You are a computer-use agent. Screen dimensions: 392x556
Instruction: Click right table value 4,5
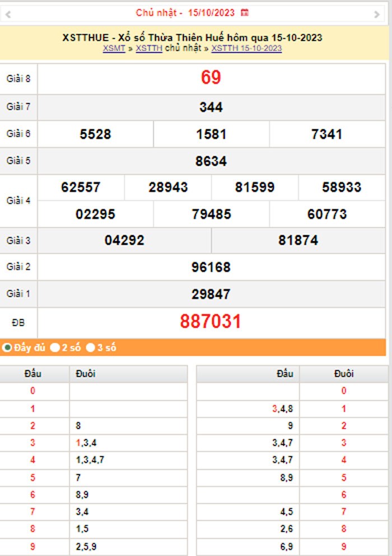[287, 512]
